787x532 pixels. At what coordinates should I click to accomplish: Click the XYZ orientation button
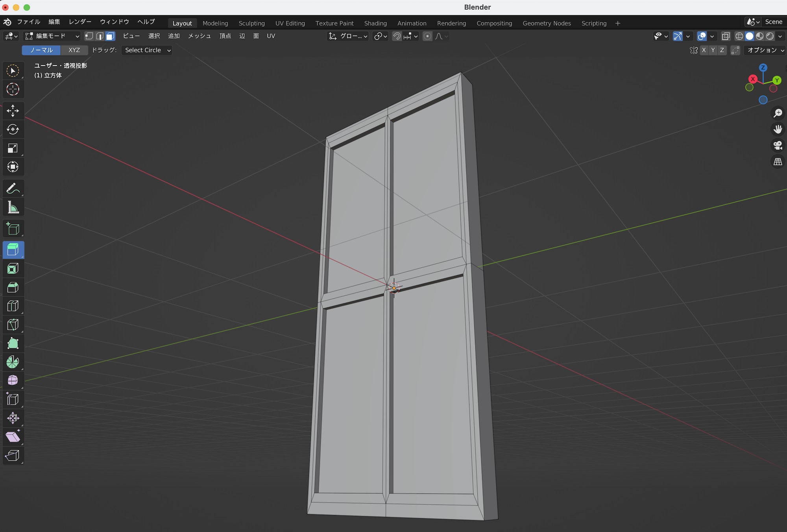click(74, 50)
